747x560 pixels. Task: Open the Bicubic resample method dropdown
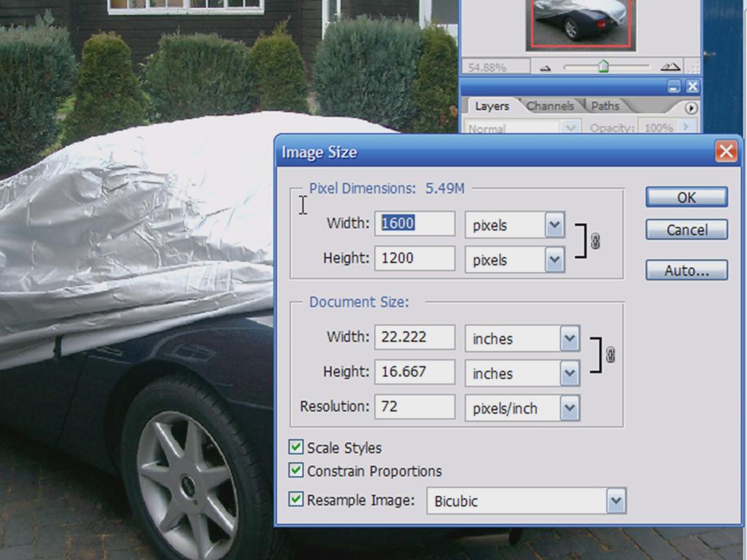(x=616, y=501)
